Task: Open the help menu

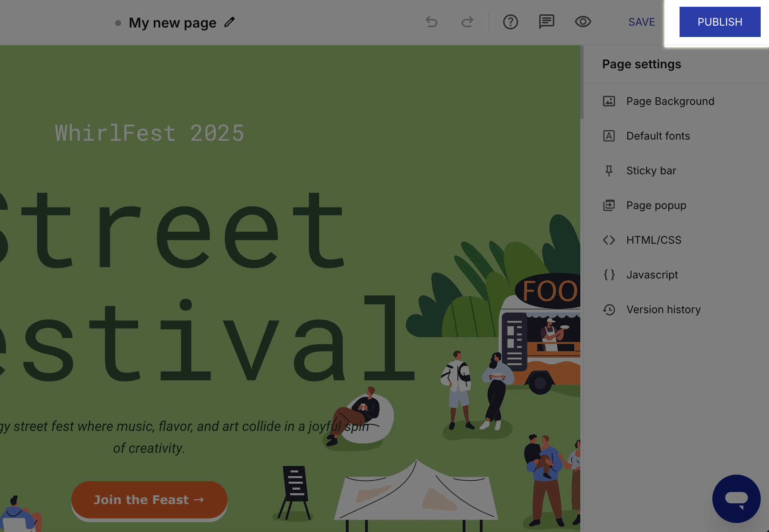Action: pos(510,22)
